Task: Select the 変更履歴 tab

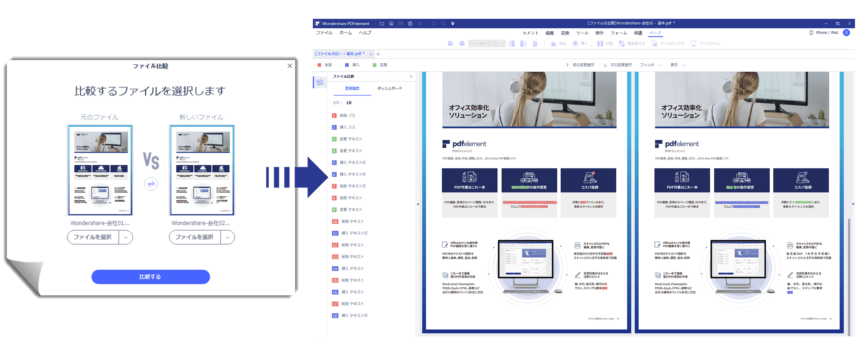Action: 352,88
